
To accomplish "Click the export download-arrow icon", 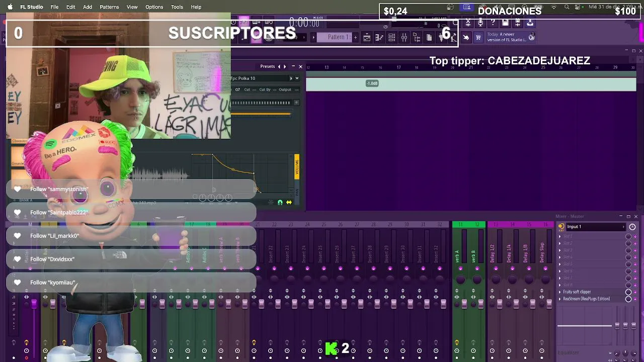I will tap(530, 23).
